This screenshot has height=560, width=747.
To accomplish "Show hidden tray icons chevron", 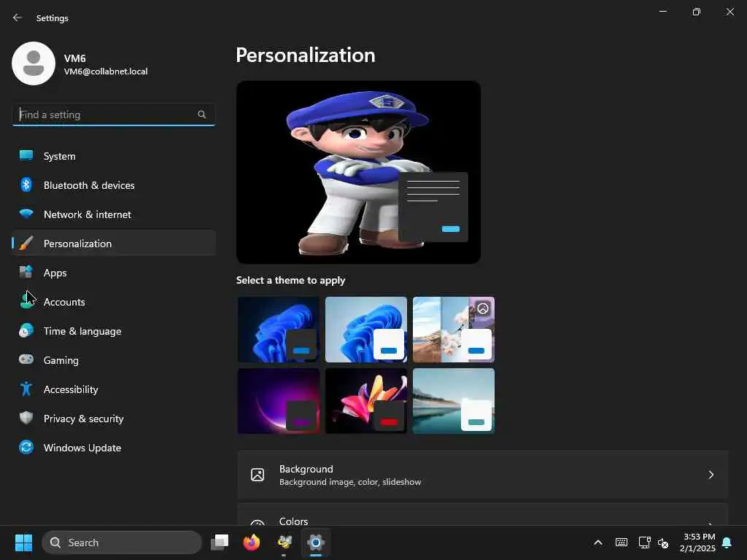I will (598, 542).
